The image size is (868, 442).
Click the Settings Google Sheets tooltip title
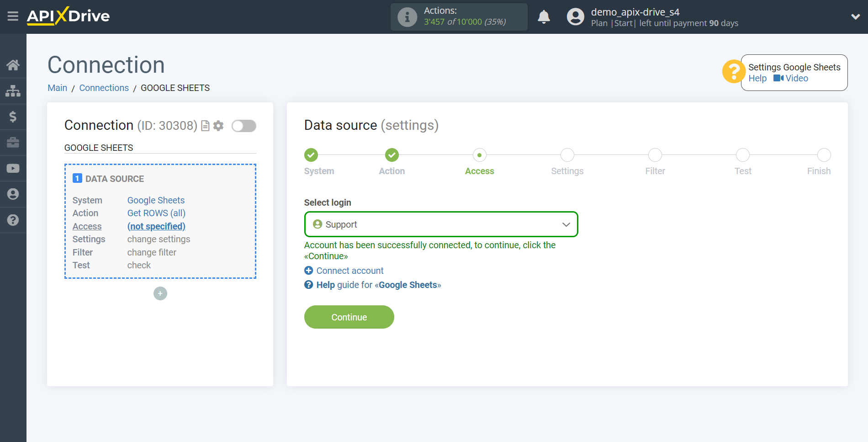point(794,67)
